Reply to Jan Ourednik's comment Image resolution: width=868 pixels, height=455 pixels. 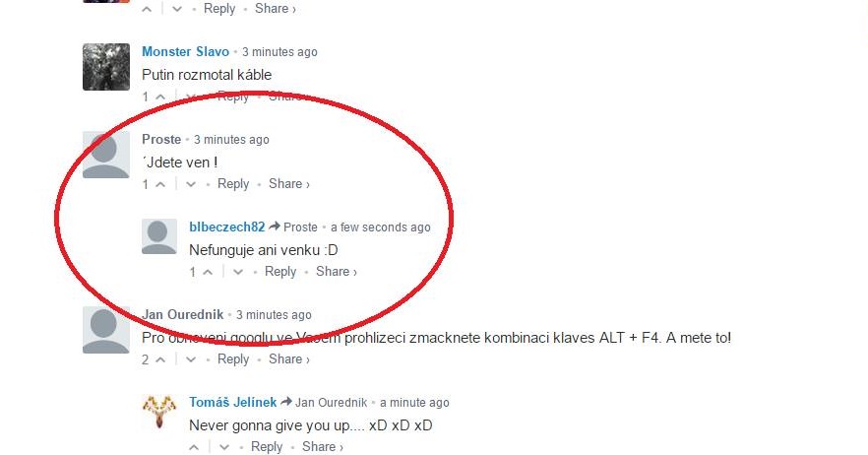click(x=233, y=358)
